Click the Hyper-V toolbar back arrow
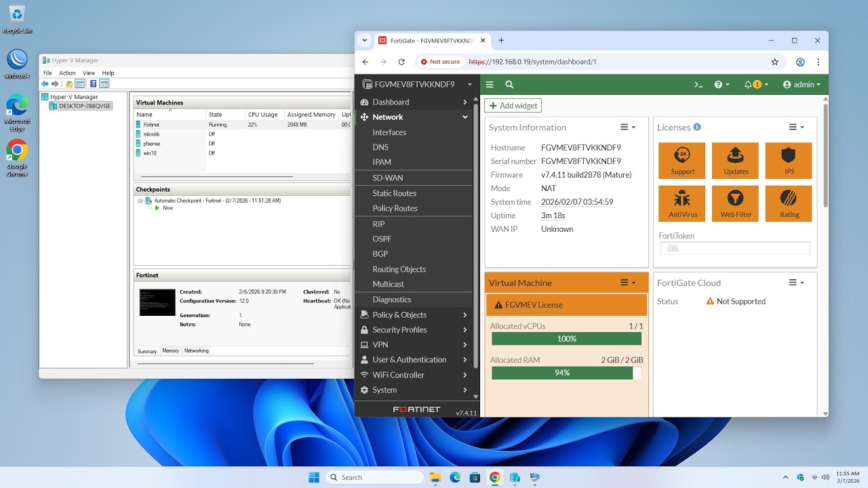 [45, 84]
